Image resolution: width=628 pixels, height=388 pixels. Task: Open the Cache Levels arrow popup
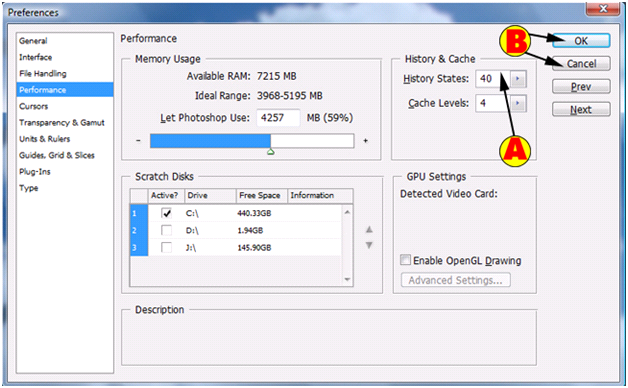518,103
